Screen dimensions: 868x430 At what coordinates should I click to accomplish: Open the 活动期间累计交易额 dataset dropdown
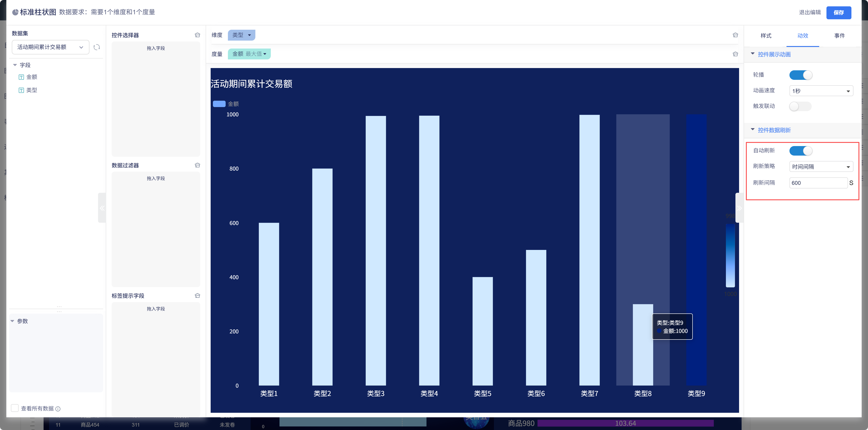coord(51,47)
